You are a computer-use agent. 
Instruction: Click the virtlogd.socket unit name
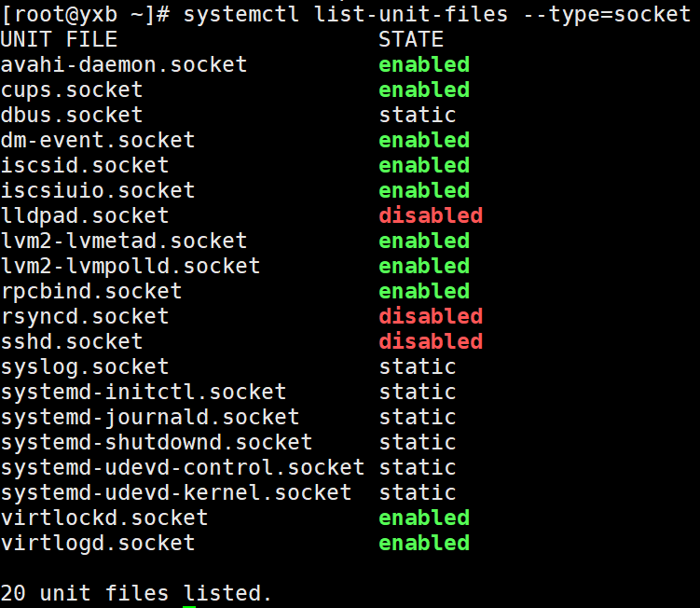98,543
